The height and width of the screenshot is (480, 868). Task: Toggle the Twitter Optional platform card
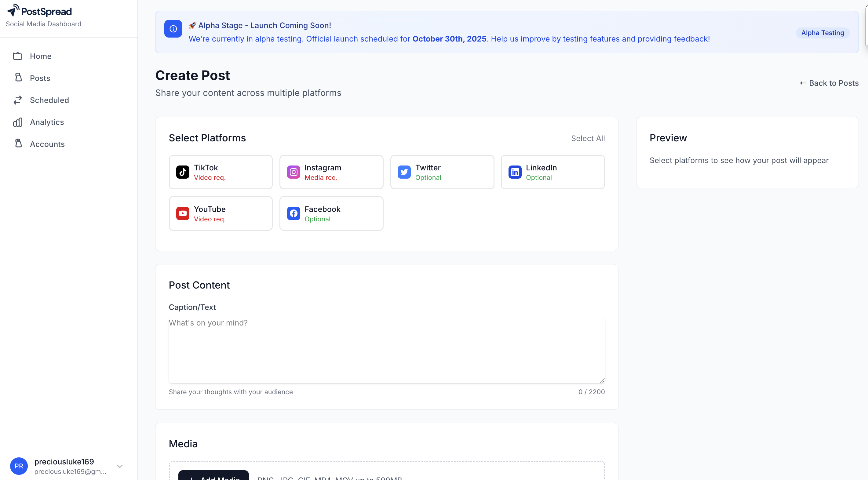click(x=442, y=172)
